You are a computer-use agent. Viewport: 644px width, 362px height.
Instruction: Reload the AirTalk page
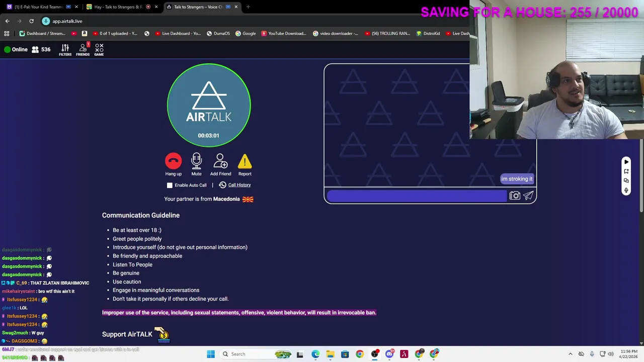point(31,21)
